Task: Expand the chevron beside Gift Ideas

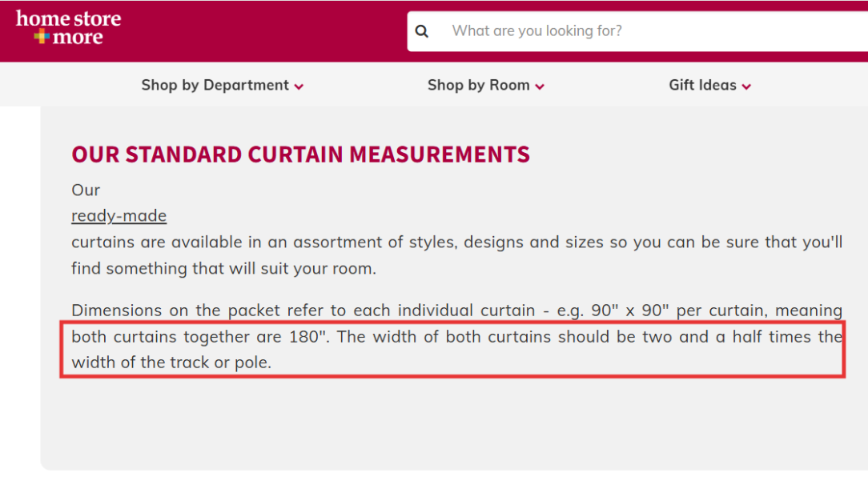Action: (746, 86)
